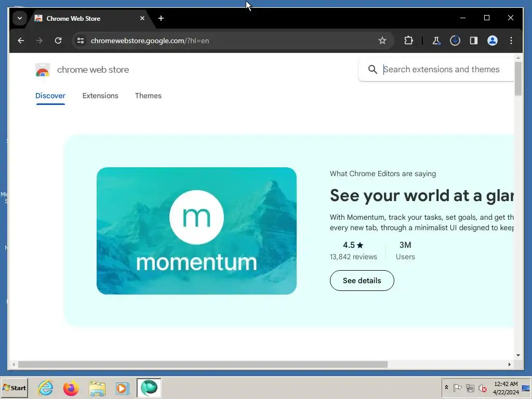
Task: Click the 4.5 star rating
Action: coord(353,245)
